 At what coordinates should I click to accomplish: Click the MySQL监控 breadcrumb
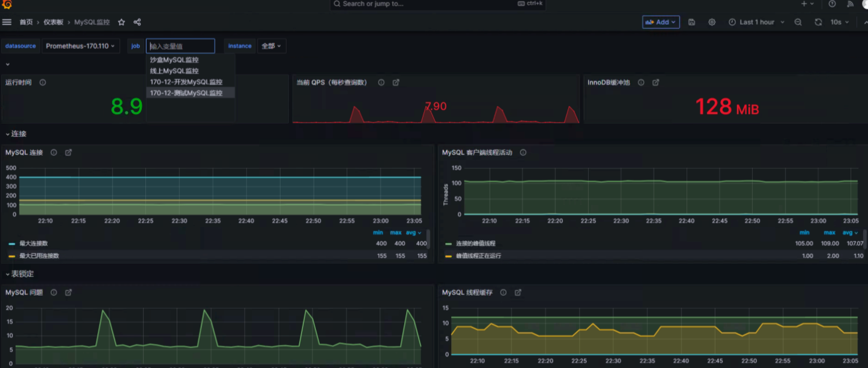[x=92, y=22]
